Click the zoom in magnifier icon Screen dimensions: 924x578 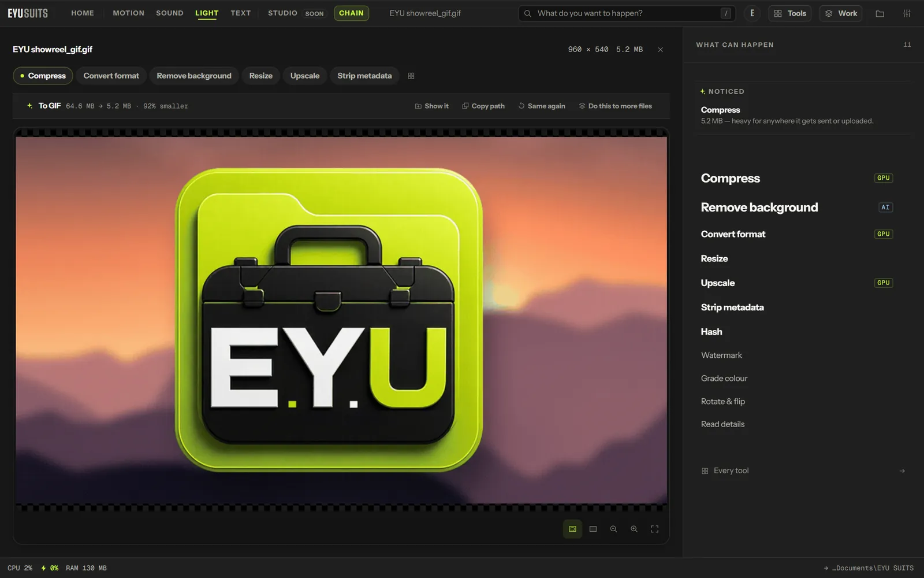click(x=634, y=529)
